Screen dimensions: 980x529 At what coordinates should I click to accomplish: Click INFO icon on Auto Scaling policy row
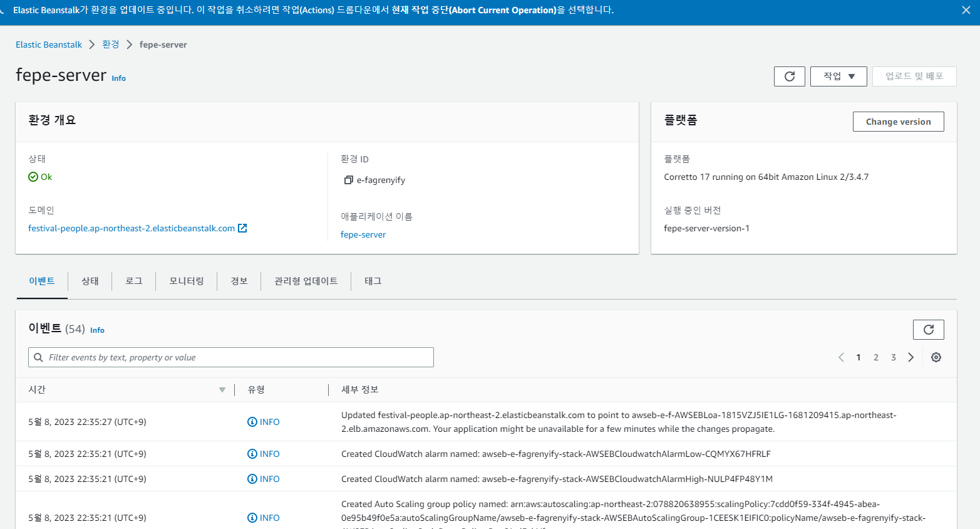(252, 518)
